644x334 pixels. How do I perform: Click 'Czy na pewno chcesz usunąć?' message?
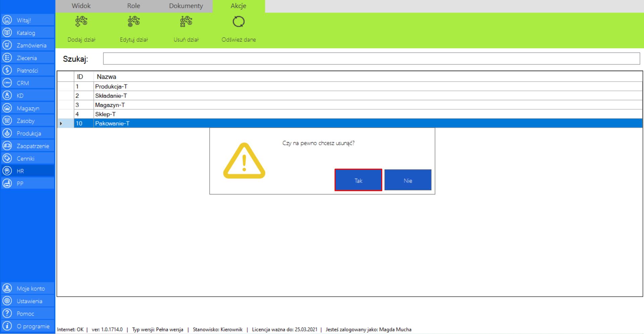click(x=318, y=143)
